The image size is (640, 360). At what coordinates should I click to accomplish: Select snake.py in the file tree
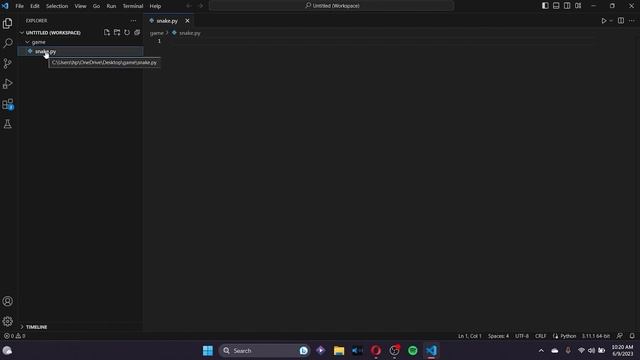81,51
